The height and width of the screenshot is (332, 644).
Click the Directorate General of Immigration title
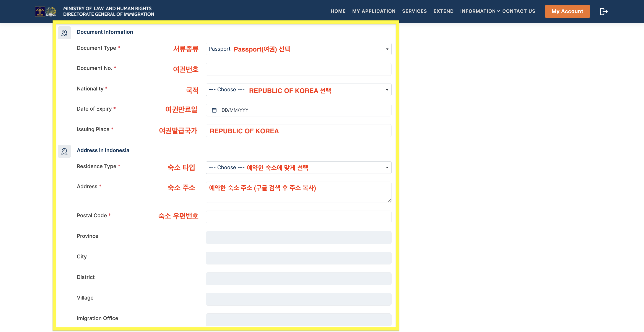109,14
